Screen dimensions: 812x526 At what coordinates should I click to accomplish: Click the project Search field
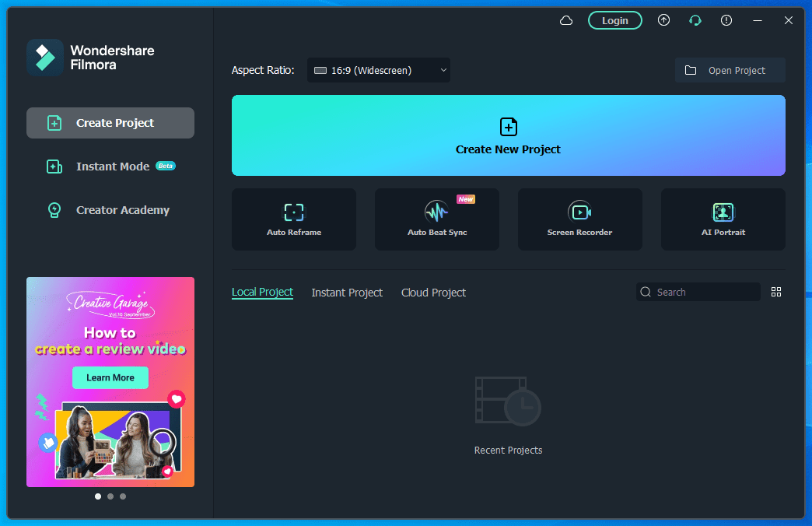698,292
